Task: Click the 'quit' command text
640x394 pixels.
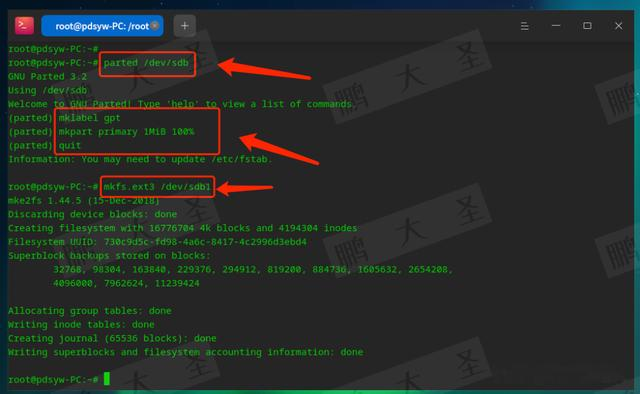Action: pos(70,145)
